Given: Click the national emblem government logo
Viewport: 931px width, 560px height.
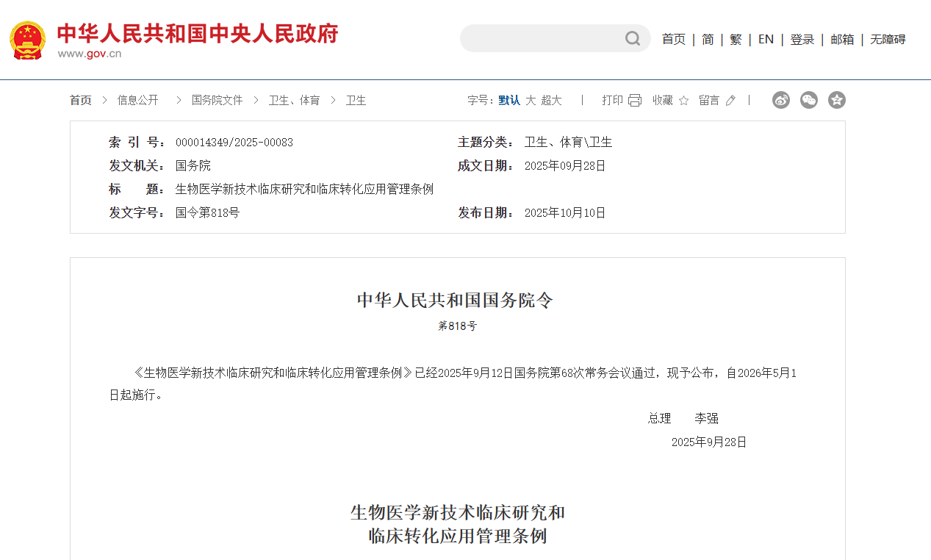Looking at the screenshot, I should 27,38.
